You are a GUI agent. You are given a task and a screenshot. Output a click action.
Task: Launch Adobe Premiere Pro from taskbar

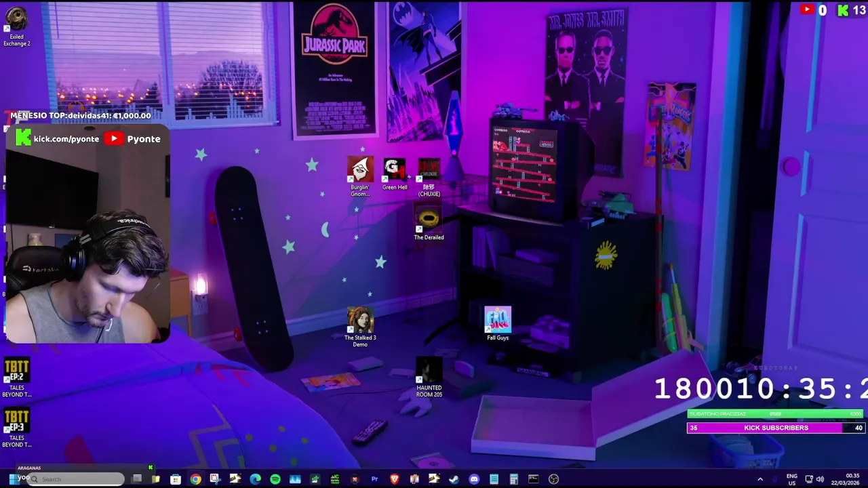coord(374,479)
